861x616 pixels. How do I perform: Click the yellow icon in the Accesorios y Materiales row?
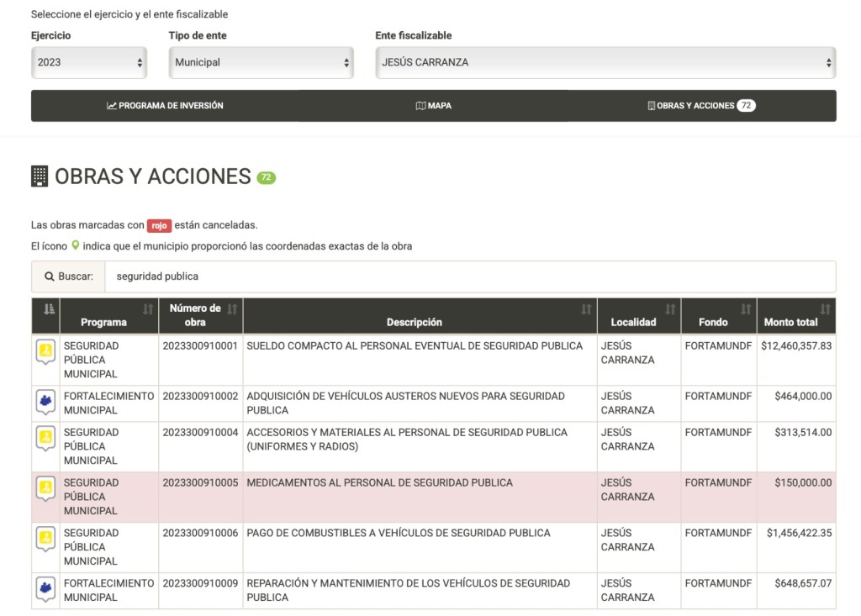tap(45, 437)
